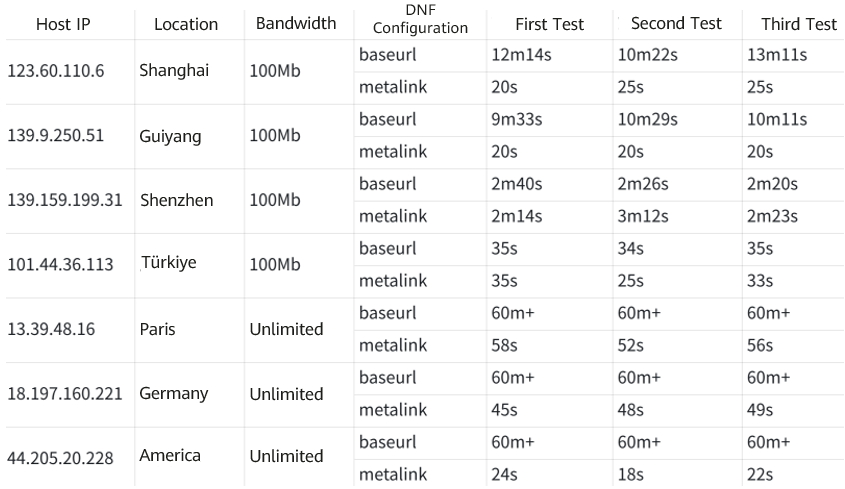The height and width of the screenshot is (489, 845).
Task: Click the Location column header
Action: click(x=186, y=24)
